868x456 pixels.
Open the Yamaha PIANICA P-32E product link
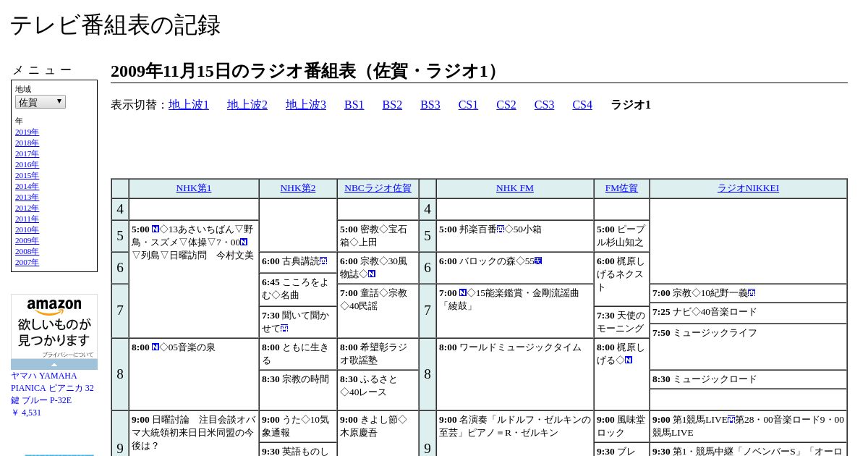click(52, 388)
